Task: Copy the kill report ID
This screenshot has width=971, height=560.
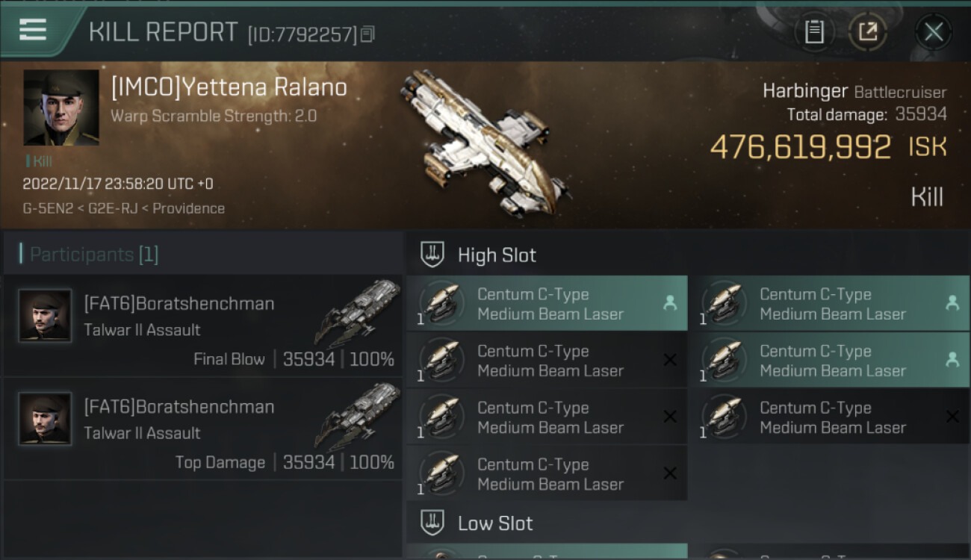Action: tap(367, 34)
